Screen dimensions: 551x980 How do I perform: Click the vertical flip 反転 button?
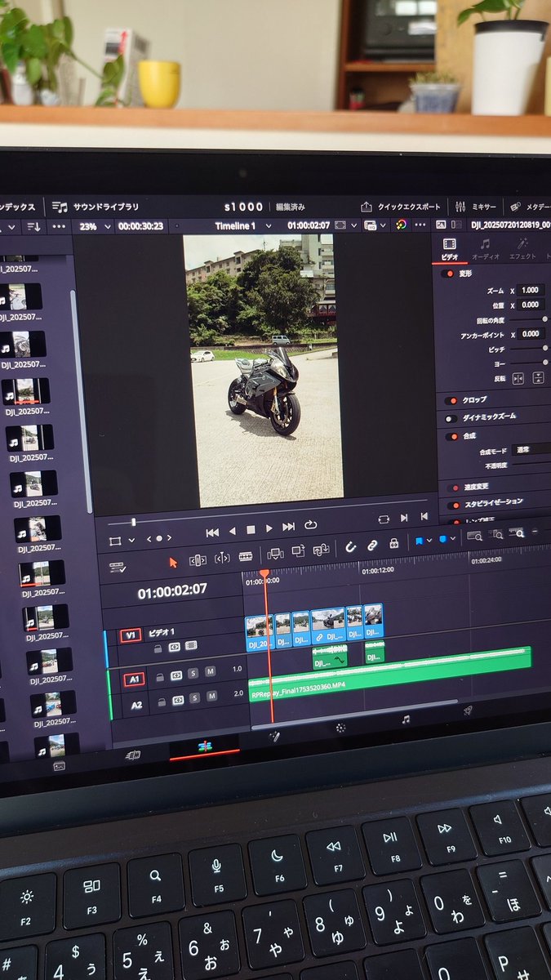538,377
